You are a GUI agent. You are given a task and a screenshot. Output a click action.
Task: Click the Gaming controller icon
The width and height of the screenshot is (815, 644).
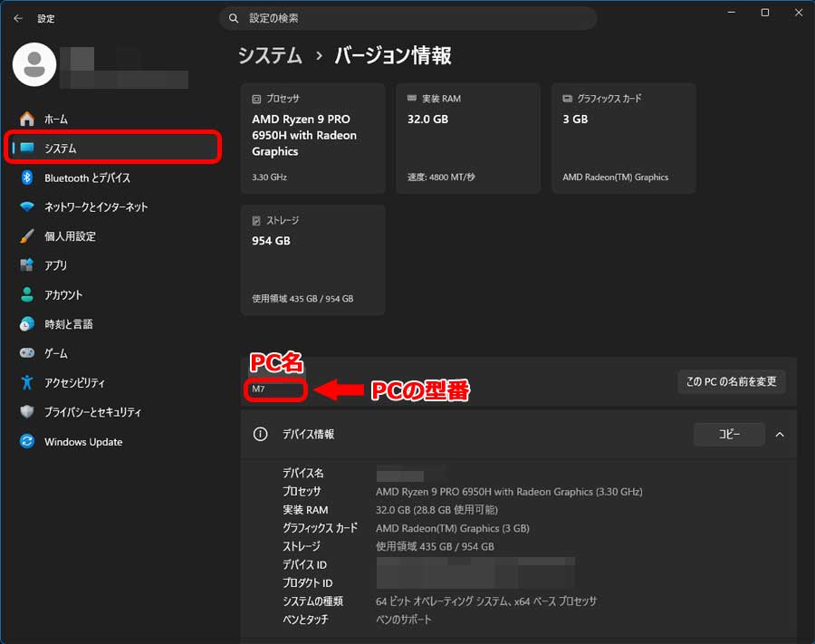pyautogui.click(x=27, y=353)
